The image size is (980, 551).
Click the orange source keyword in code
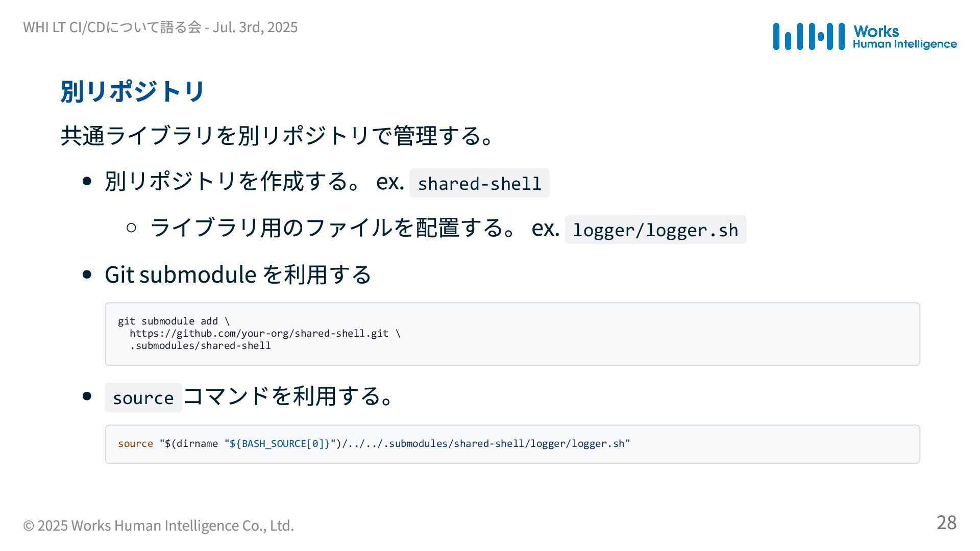[135, 443]
